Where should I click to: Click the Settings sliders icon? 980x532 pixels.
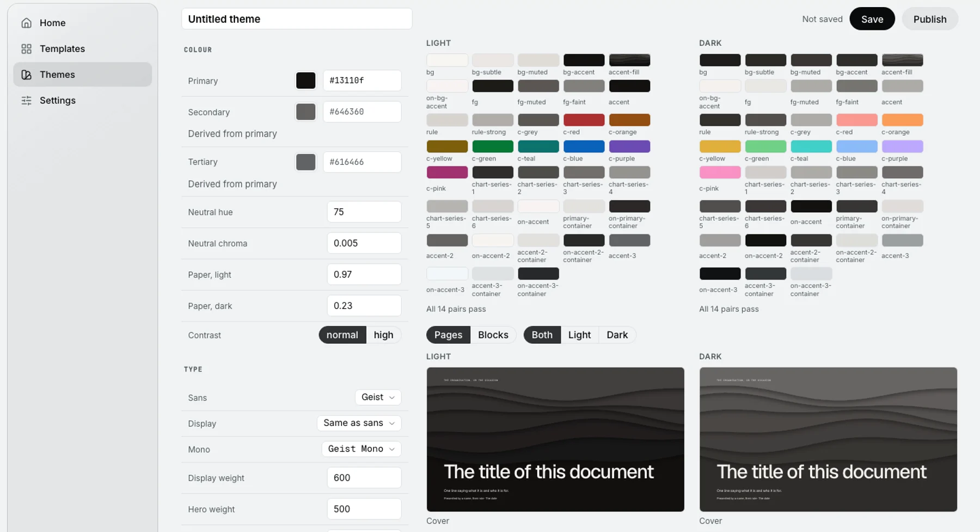(26, 101)
